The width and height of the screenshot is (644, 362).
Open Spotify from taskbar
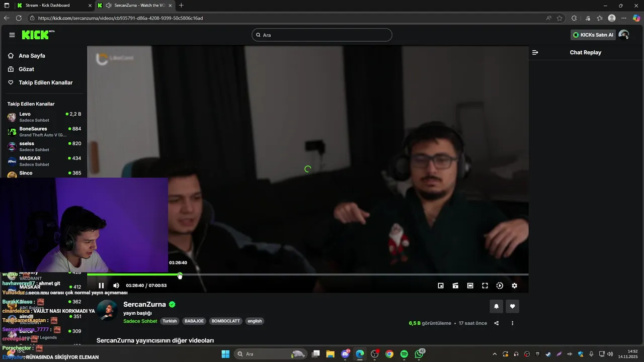[404, 354]
